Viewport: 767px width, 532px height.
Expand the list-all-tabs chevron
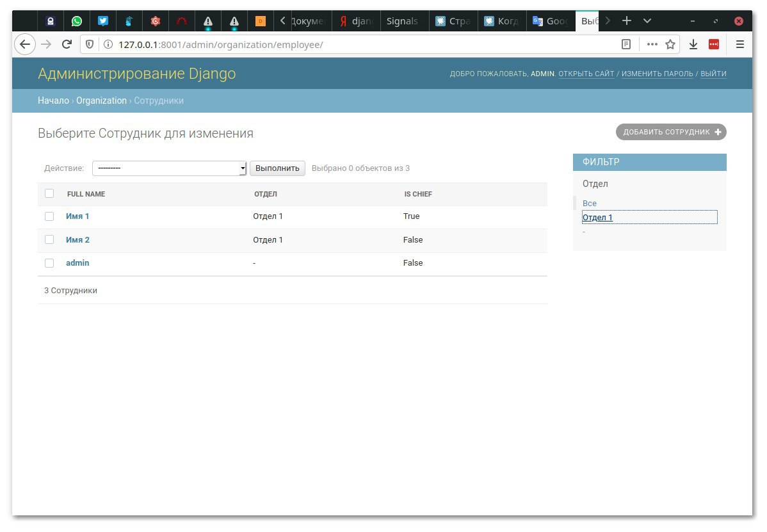tap(647, 20)
